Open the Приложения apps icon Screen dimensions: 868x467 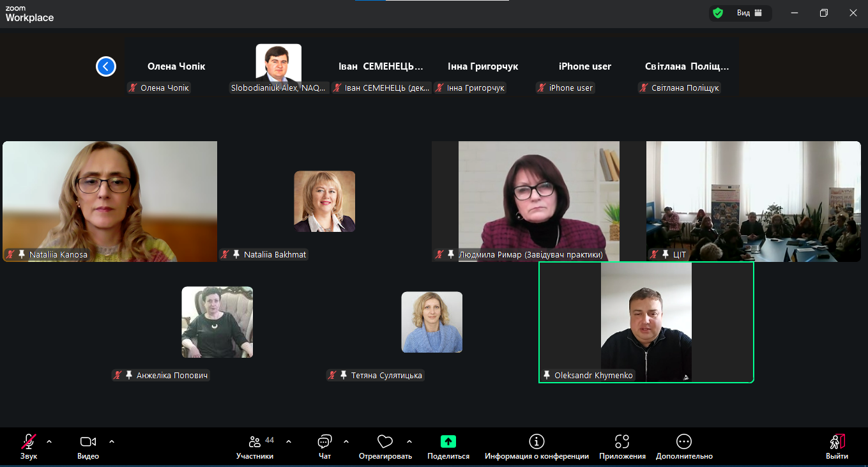tap(622, 442)
